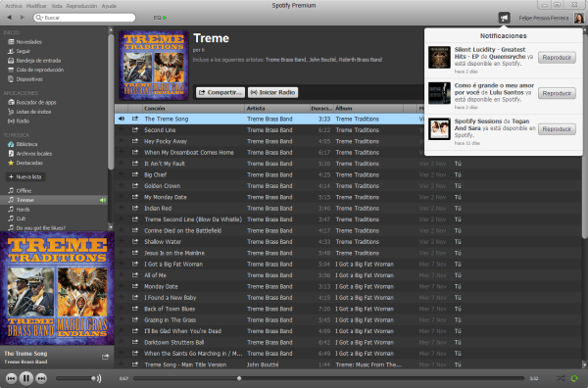588x388 pixels.
Task: Star the Indian Red track
Action: [x=122, y=208]
